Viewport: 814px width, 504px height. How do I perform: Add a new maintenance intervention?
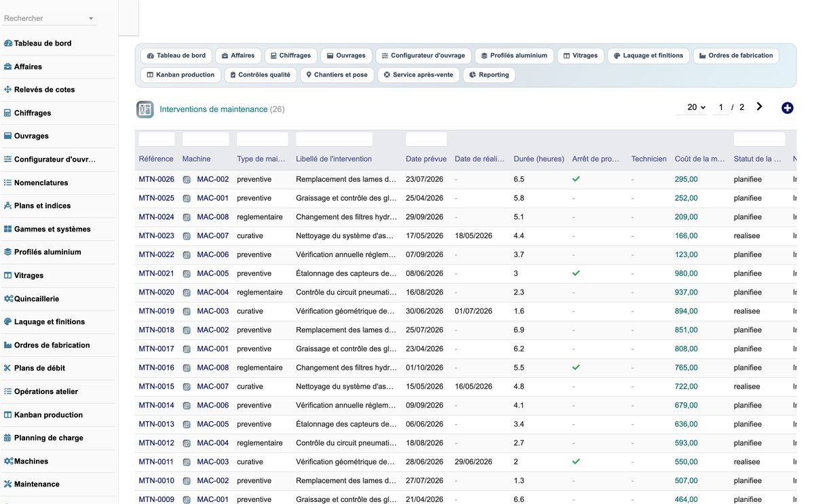click(x=787, y=108)
